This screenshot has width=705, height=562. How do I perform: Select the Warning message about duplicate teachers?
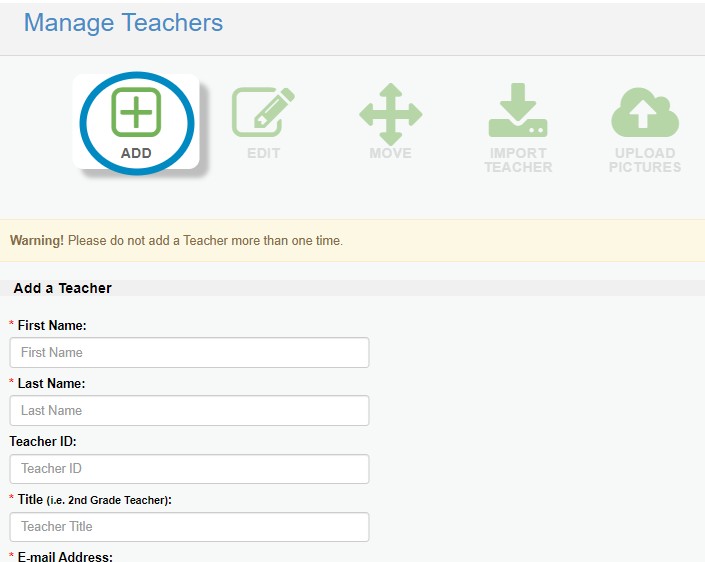[x=176, y=241]
